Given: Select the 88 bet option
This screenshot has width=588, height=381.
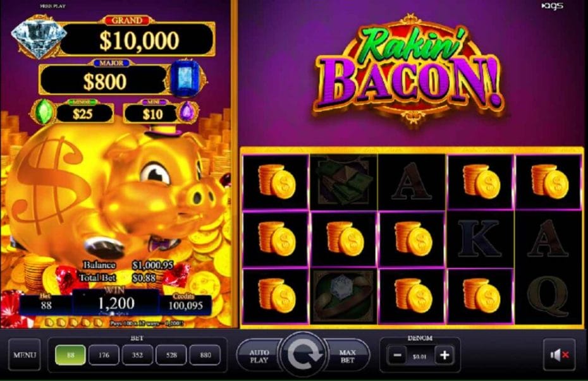Looking at the screenshot, I should [x=70, y=354].
